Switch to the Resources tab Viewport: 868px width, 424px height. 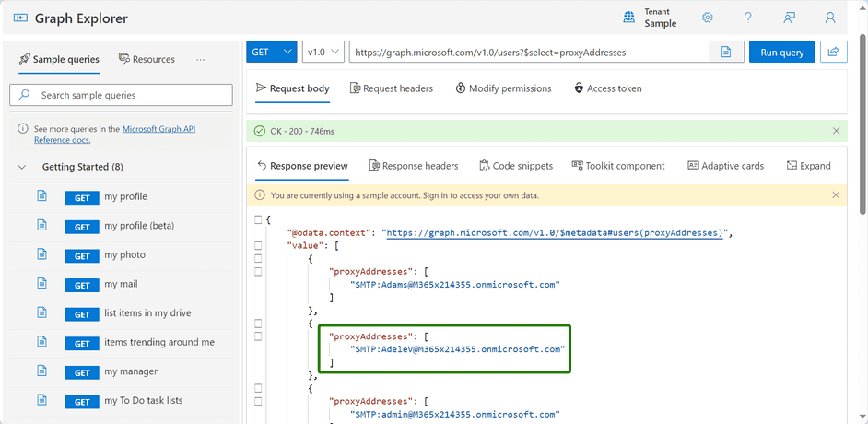point(147,59)
